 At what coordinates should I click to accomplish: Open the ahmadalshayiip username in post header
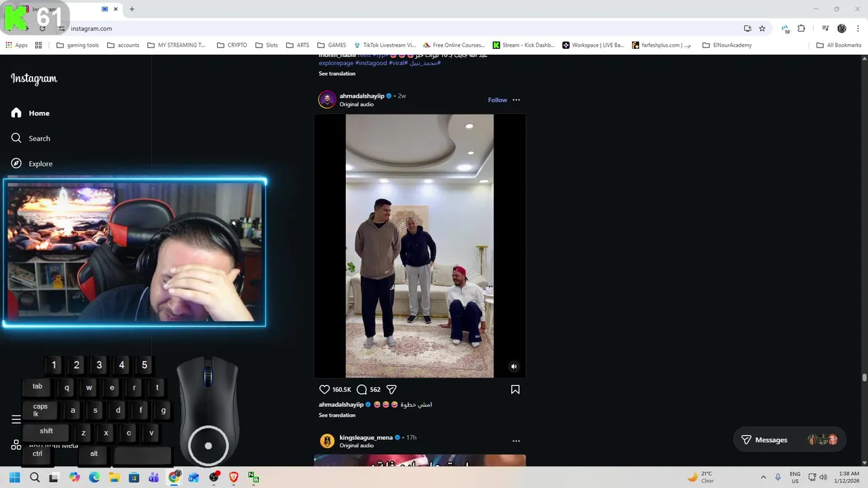pyautogui.click(x=361, y=96)
